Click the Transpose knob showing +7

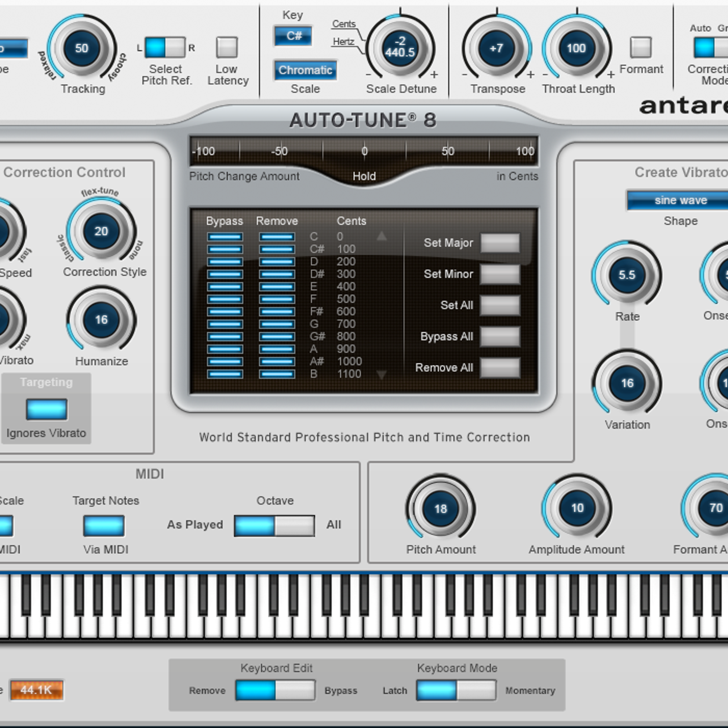click(496, 48)
